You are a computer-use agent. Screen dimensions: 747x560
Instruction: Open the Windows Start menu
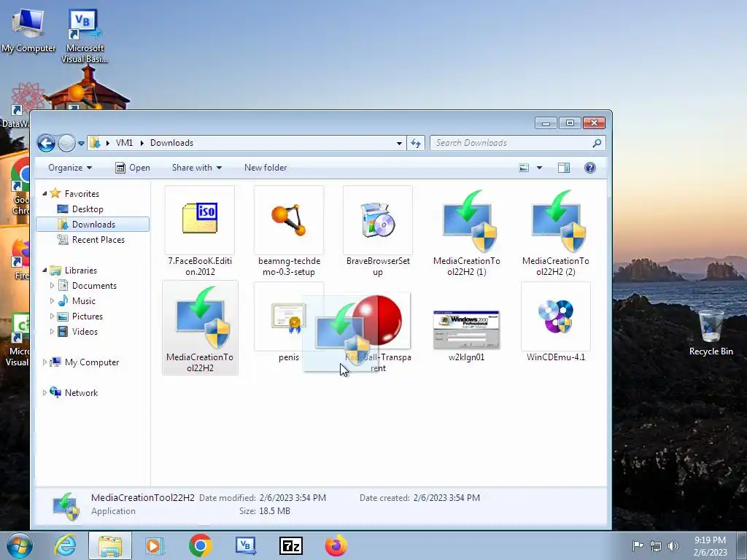click(x=20, y=545)
